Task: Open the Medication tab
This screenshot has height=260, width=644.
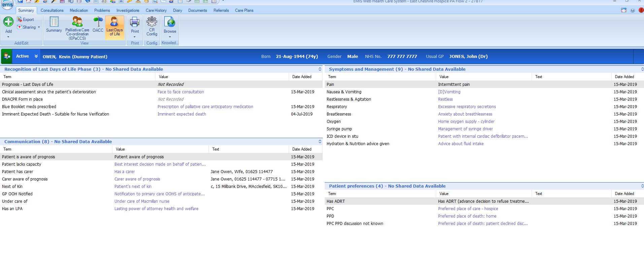Action: tap(79, 10)
